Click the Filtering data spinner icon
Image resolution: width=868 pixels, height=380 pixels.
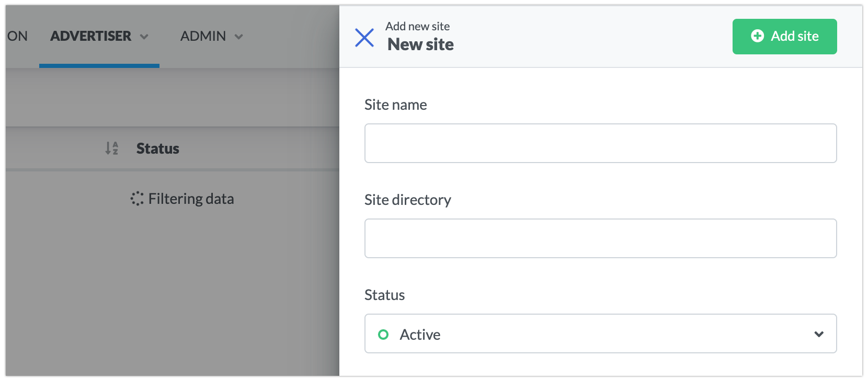tap(137, 199)
